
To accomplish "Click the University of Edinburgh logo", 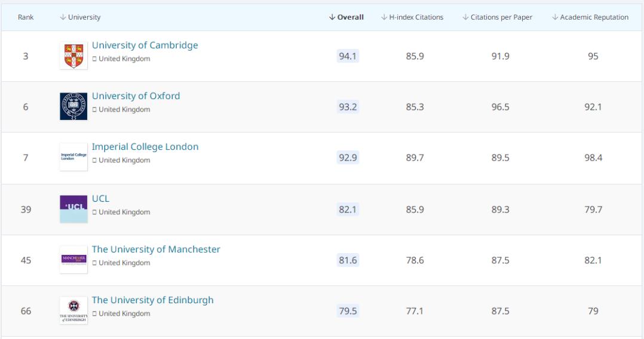I will [x=73, y=310].
